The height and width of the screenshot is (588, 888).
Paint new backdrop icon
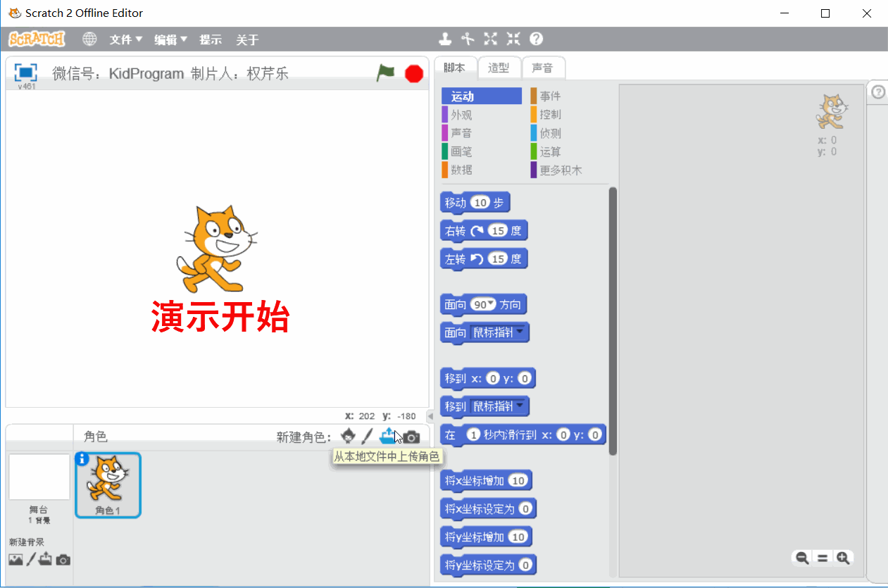tap(30, 560)
